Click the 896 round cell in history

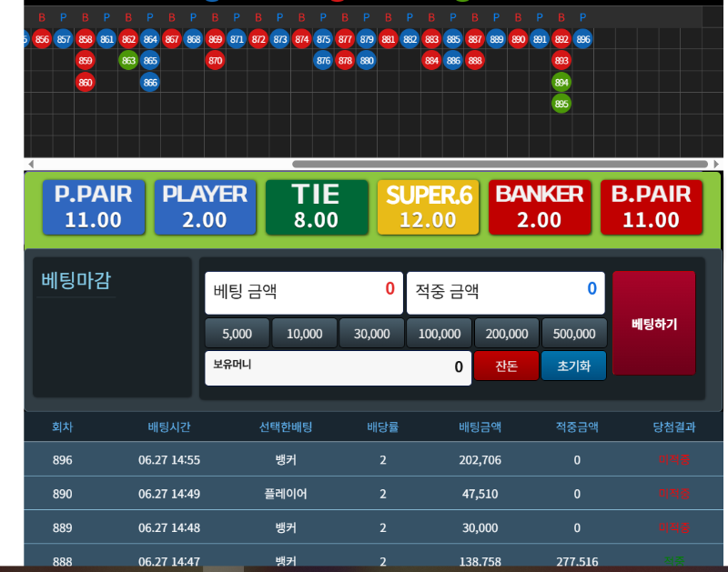[x=62, y=460]
